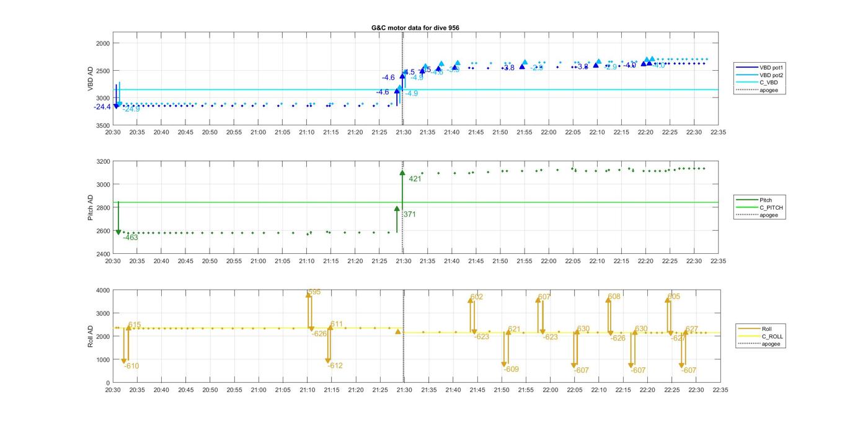The image size is (868, 430).
Task: Click the title 'G&C motor data for dive 956'
Action: (415, 28)
